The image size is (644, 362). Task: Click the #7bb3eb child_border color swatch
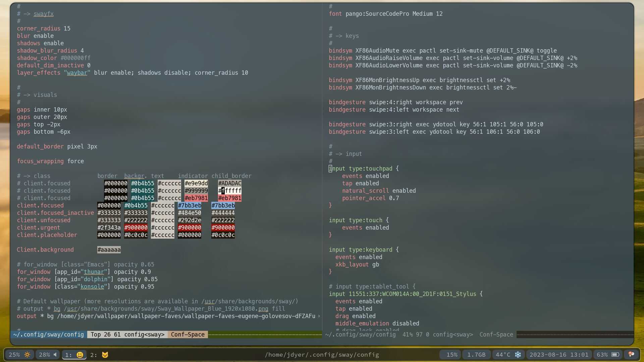(x=223, y=205)
